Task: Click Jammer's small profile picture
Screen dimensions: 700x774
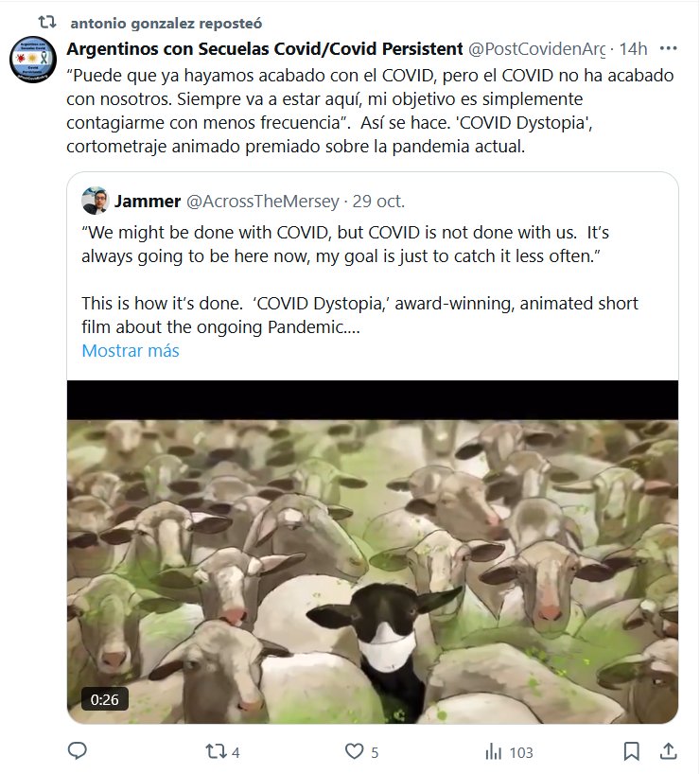Action: 95,201
